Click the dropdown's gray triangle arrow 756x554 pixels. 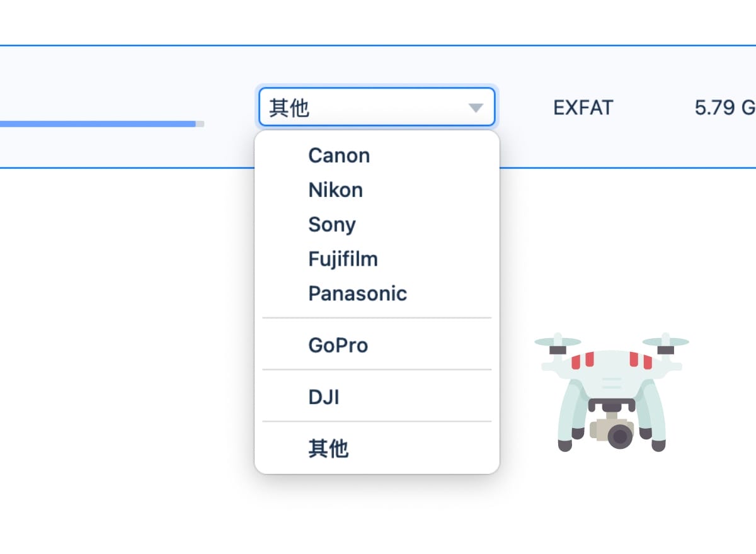(476, 108)
